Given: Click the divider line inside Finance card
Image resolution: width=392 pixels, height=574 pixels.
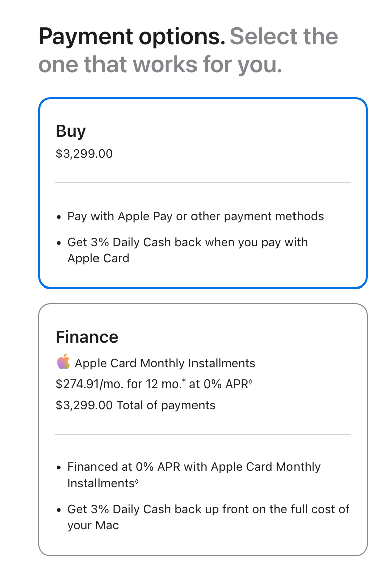Looking at the screenshot, I should tap(203, 434).
